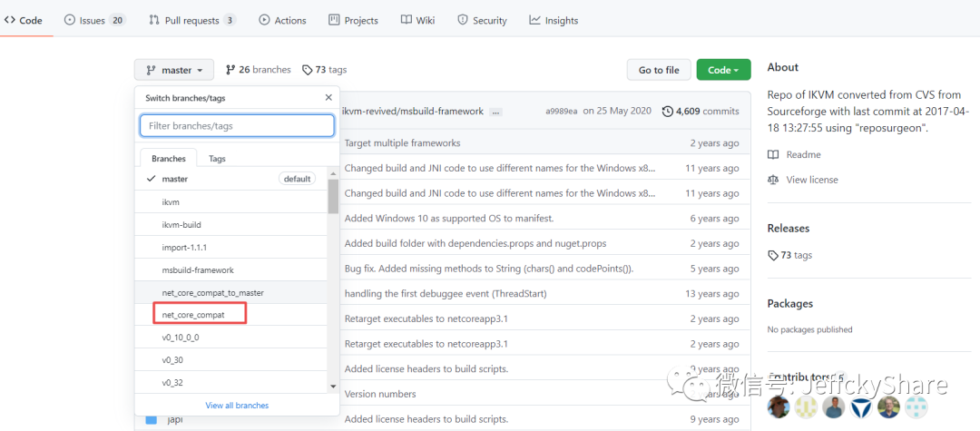Image resolution: width=980 pixels, height=431 pixels.
Task: Open Added build folder with dependencies.props commit
Action: [475, 243]
